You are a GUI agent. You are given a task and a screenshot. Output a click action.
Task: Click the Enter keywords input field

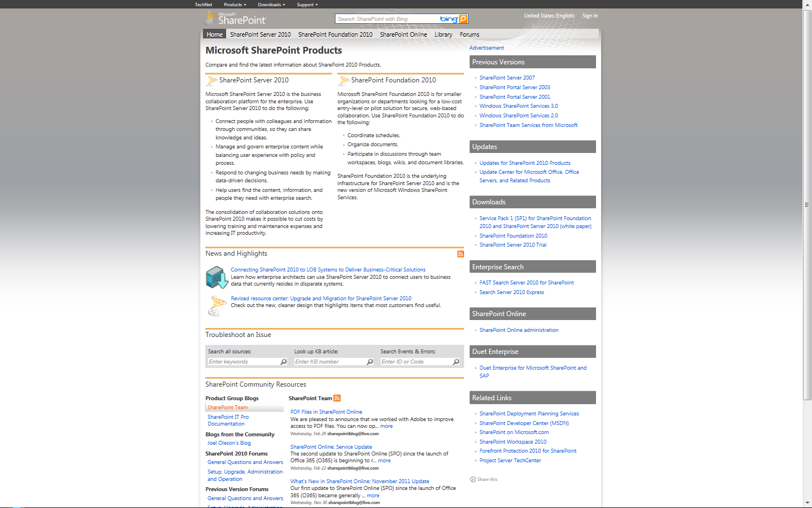click(244, 362)
